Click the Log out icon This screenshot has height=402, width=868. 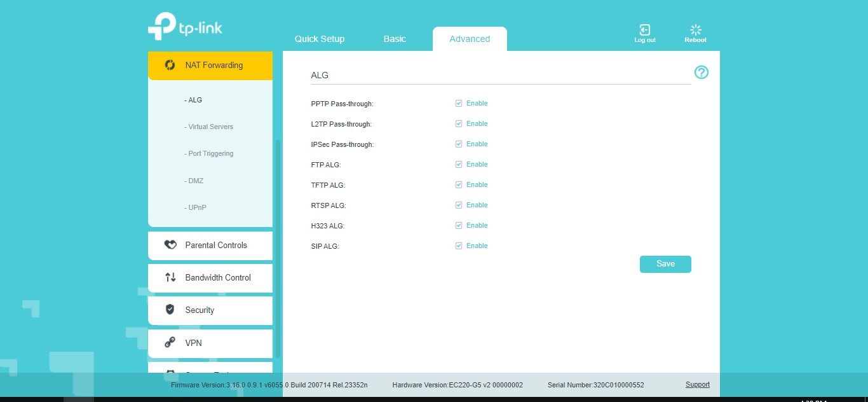[x=644, y=30]
